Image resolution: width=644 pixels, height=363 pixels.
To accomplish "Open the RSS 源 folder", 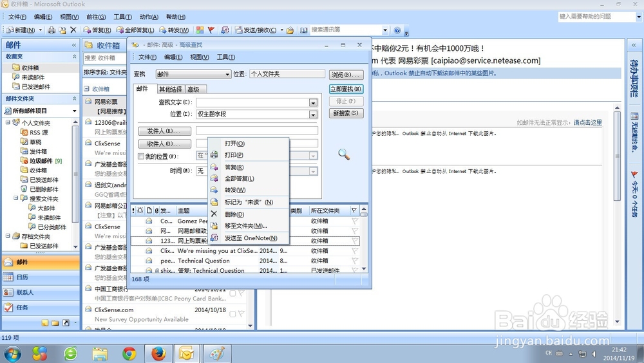I will pyautogui.click(x=35, y=132).
